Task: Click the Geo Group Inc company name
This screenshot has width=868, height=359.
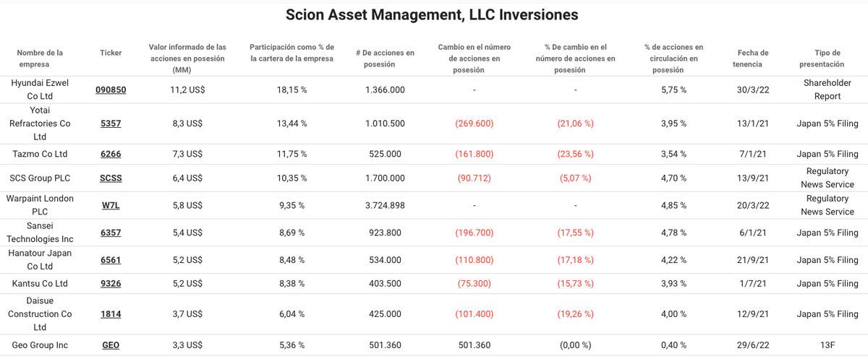Action: pyautogui.click(x=40, y=345)
